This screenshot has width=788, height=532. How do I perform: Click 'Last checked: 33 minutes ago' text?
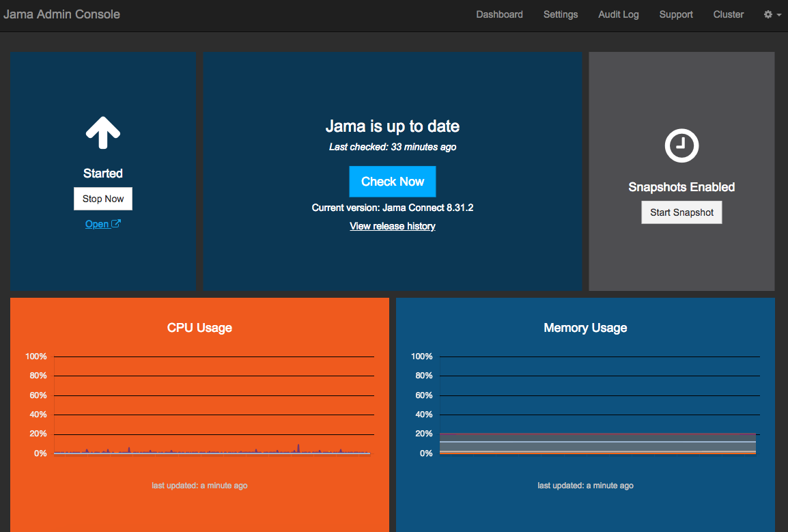click(393, 147)
